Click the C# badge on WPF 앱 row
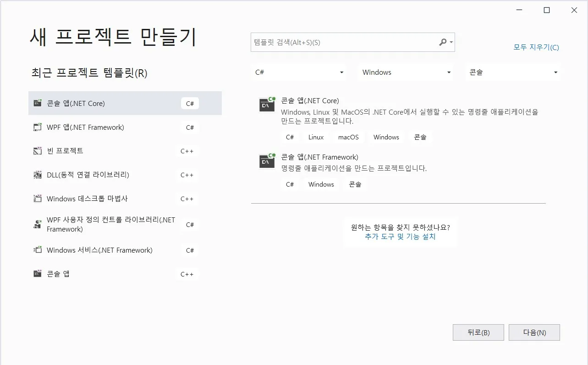Viewport: 588px width, 365px height. point(190,127)
